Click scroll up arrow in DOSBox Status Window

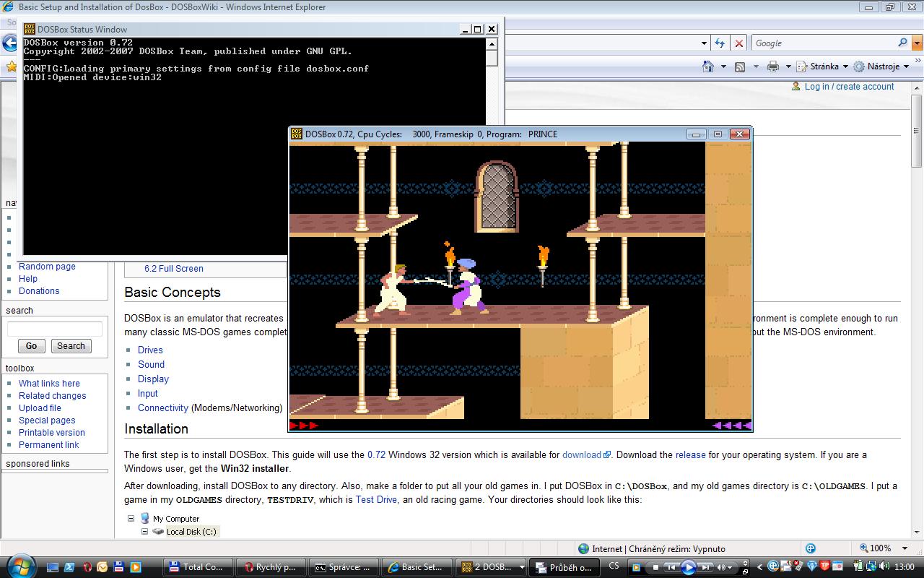tap(492, 44)
